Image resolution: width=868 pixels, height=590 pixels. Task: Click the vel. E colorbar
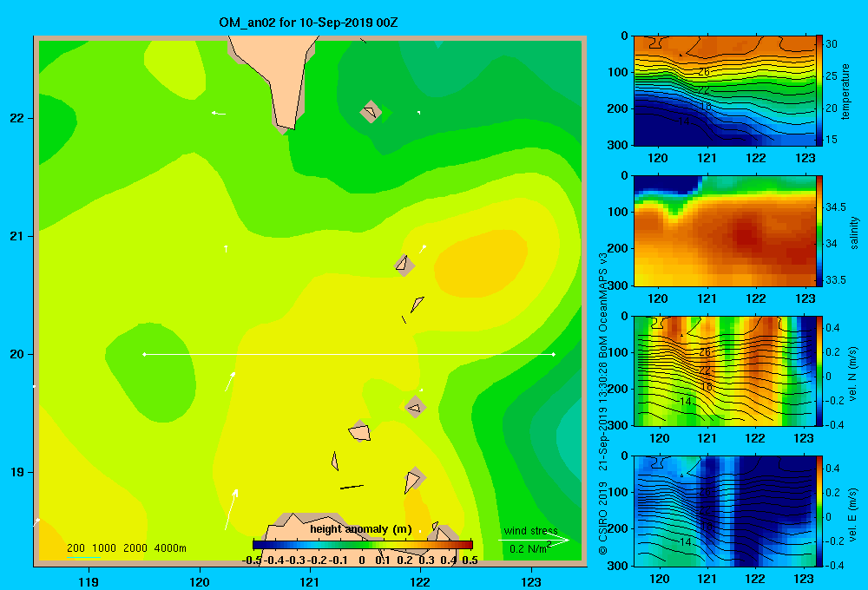(819, 511)
